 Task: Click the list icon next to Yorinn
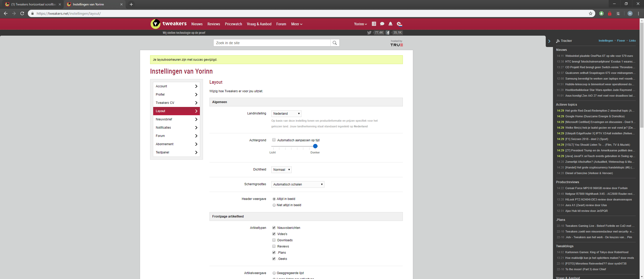coord(374,24)
